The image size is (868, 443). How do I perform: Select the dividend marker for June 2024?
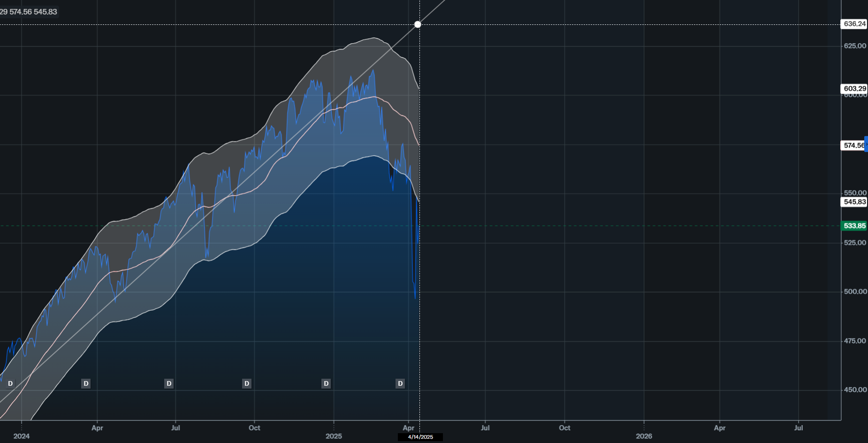(x=169, y=383)
